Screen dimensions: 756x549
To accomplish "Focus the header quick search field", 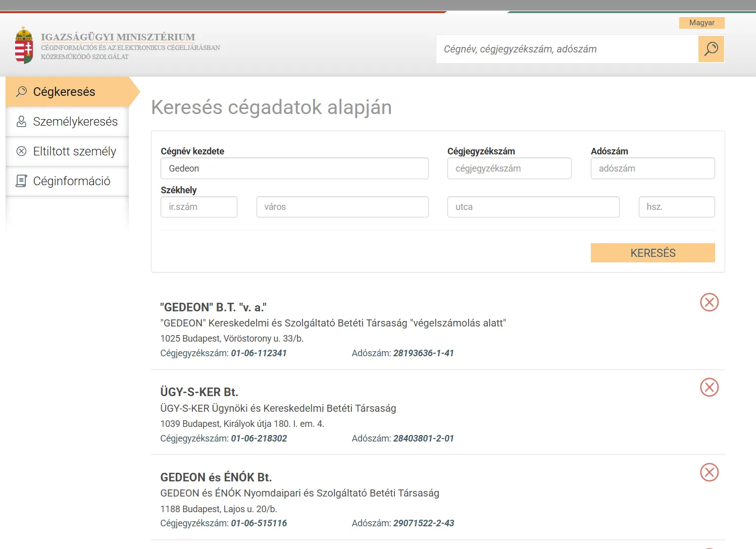I will [567, 49].
